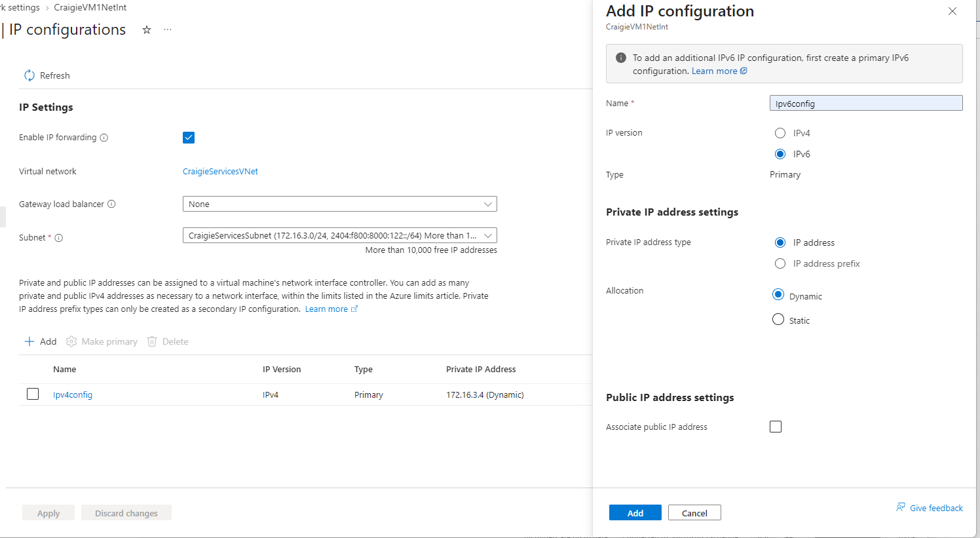Open the more options ellipsis beside the star

tap(168, 29)
